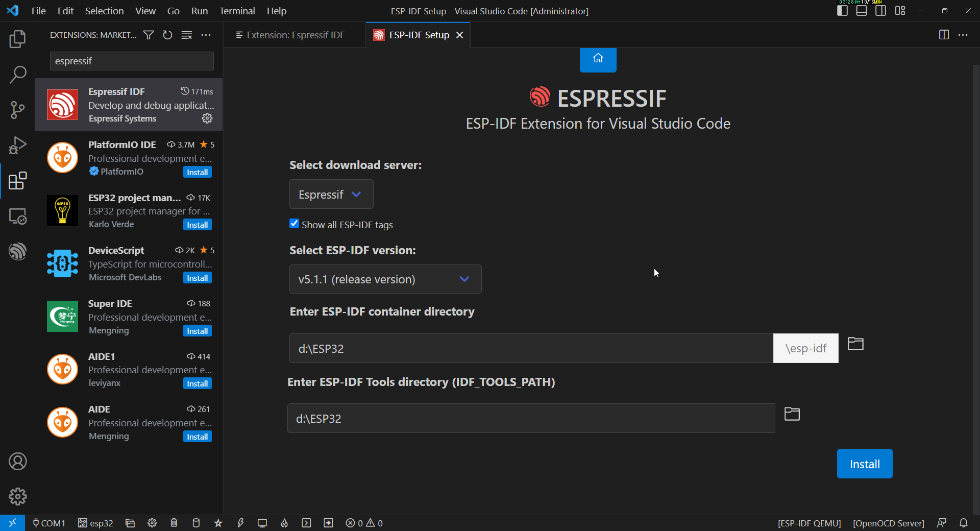The height and width of the screenshot is (531, 980).
Task: Open the Help menu
Action: click(x=277, y=11)
